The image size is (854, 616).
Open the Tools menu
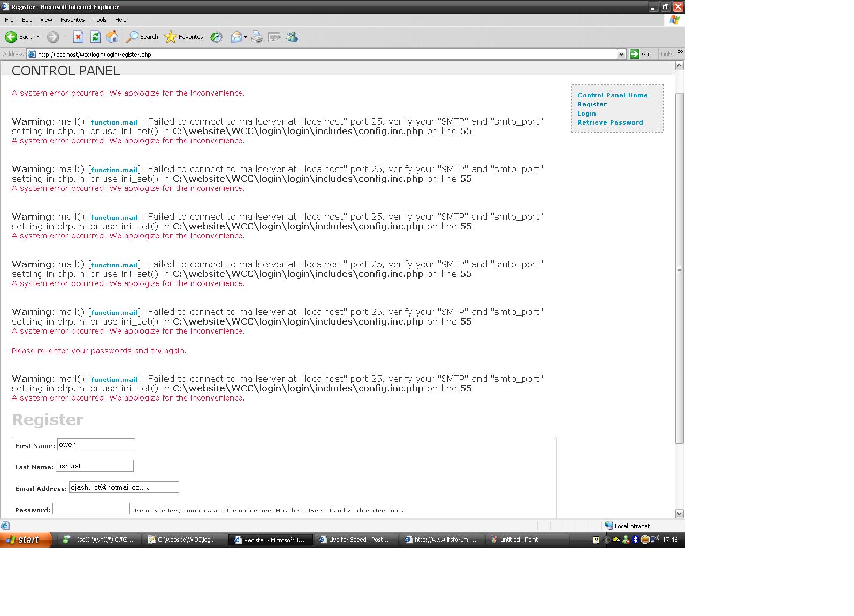[x=100, y=20]
